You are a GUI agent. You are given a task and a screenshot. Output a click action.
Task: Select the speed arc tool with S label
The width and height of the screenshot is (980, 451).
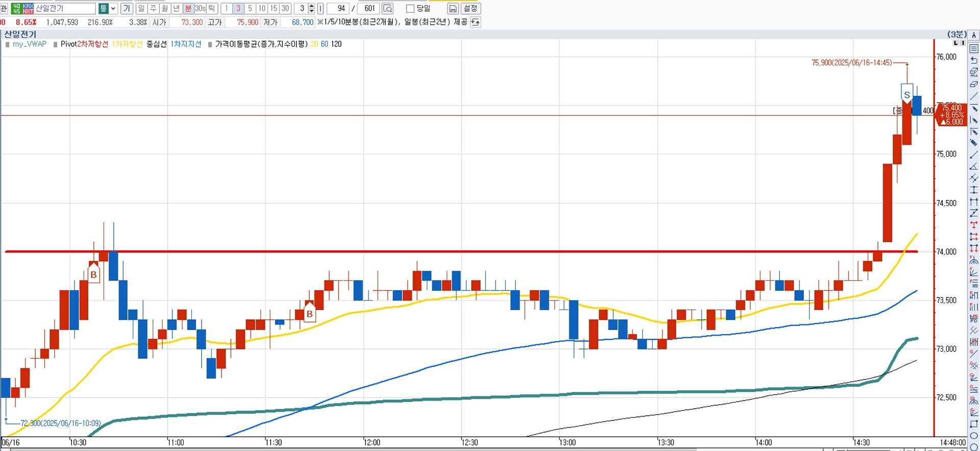974,401
